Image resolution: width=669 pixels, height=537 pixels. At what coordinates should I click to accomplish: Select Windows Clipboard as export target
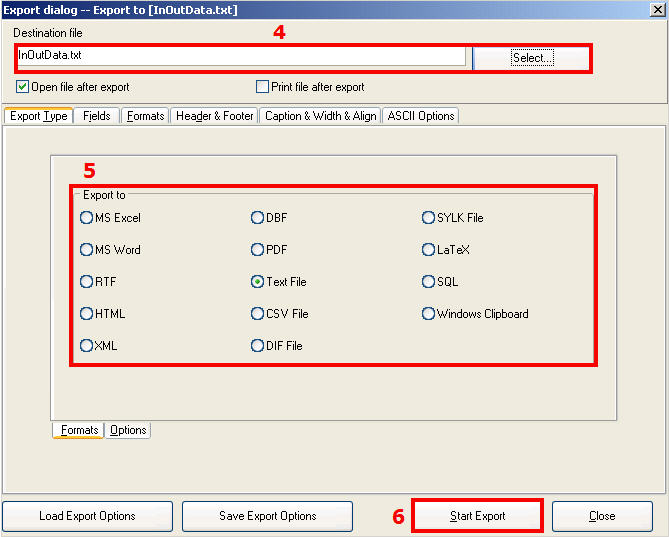(x=429, y=314)
